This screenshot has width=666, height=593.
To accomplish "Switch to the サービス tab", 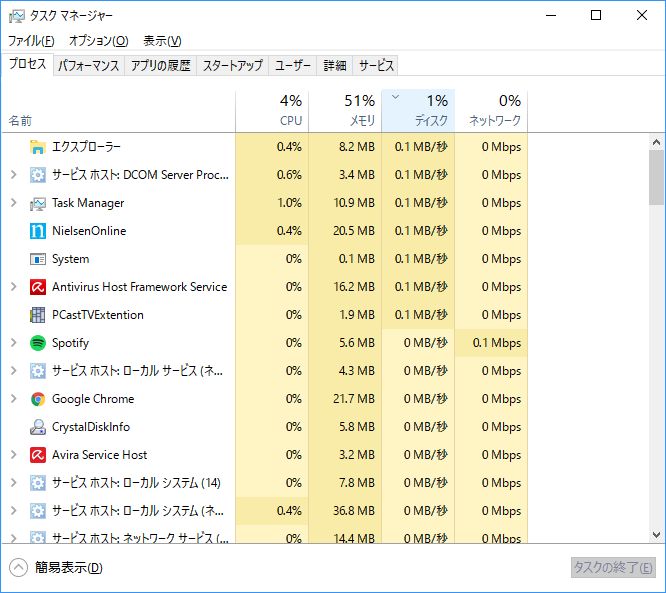I will coord(376,65).
